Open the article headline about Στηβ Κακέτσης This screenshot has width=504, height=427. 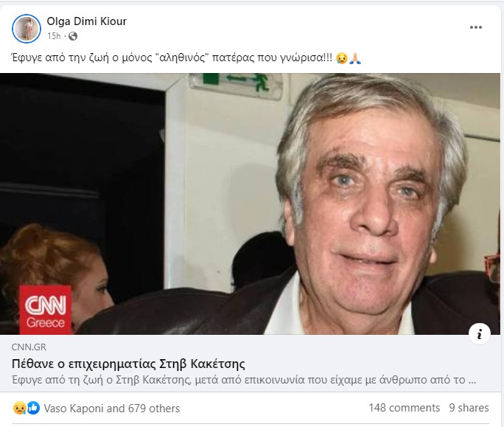(128, 364)
